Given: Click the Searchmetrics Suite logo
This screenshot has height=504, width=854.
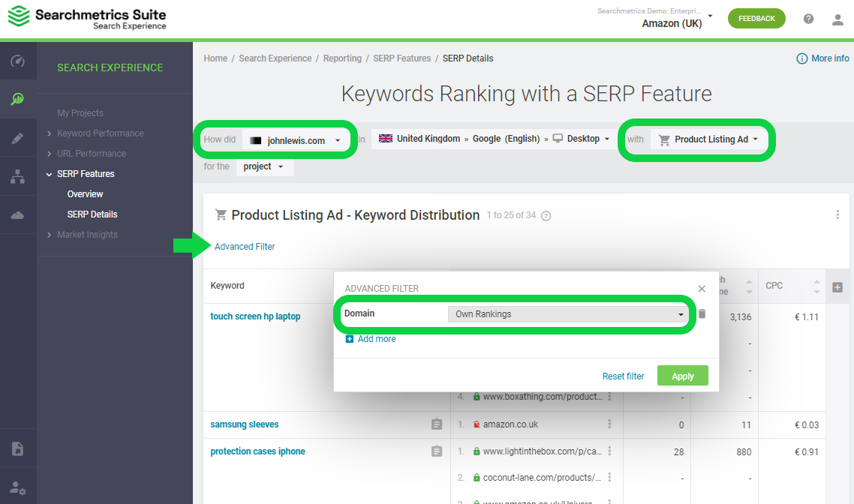Looking at the screenshot, I should click(x=87, y=17).
